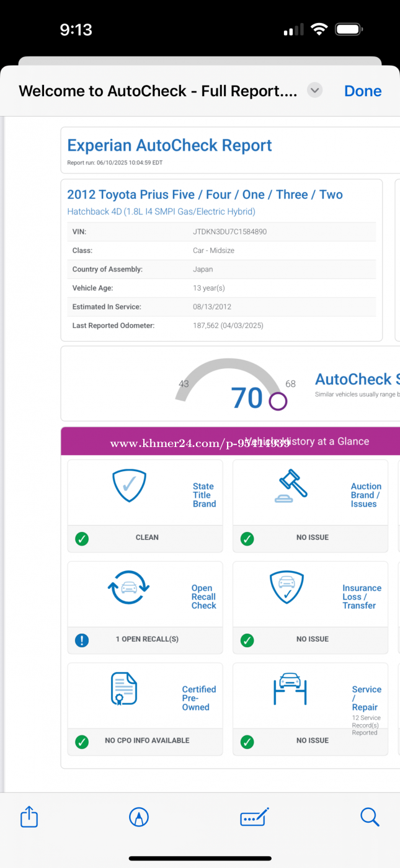Open the document title dropdown chevron
Viewport: 400px width, 868px height.
(x=315, y=91)
